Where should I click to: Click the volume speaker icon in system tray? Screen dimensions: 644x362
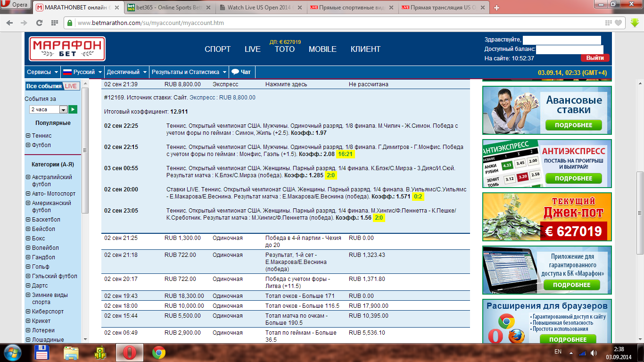[594, 352]
